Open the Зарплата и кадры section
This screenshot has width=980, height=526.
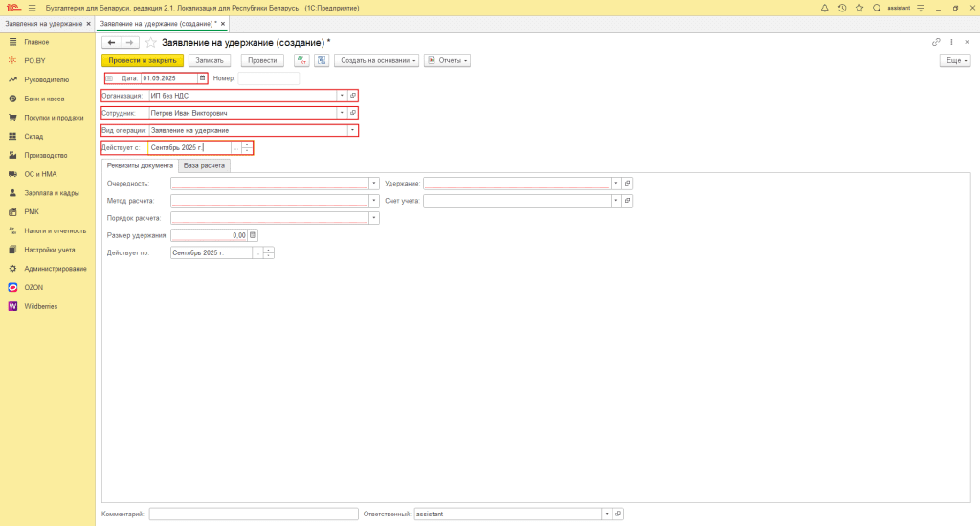pos(52,193)
